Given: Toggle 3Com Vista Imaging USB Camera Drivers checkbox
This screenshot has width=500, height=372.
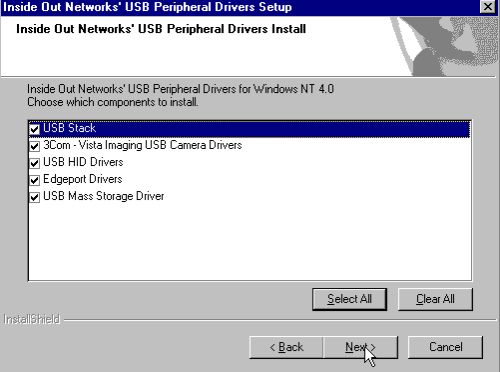Looking at the screenshot, I should [x=35, y=146].
